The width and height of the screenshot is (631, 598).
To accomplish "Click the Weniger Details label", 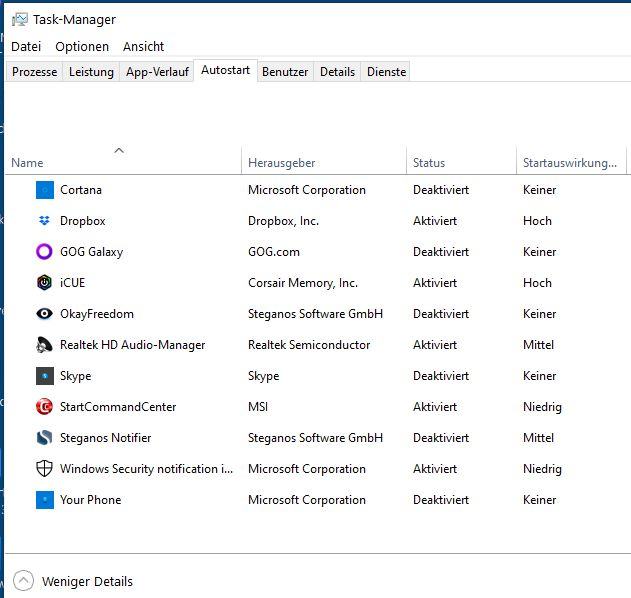I will coord(87,582).
